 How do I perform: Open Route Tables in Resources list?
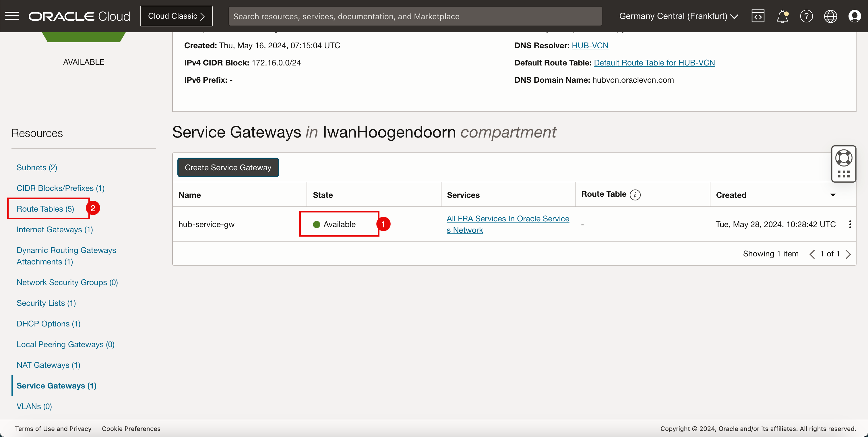(45, 209)
